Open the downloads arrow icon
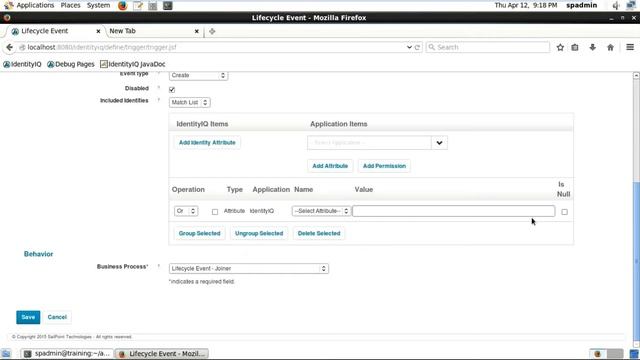640x360 pixels. [x=592, y=47]
